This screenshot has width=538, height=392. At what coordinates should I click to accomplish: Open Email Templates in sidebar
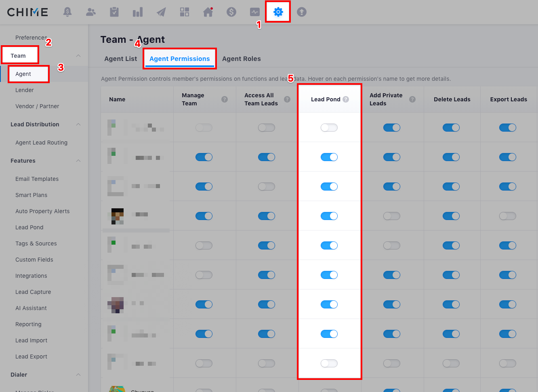click(x=37, y=179)
